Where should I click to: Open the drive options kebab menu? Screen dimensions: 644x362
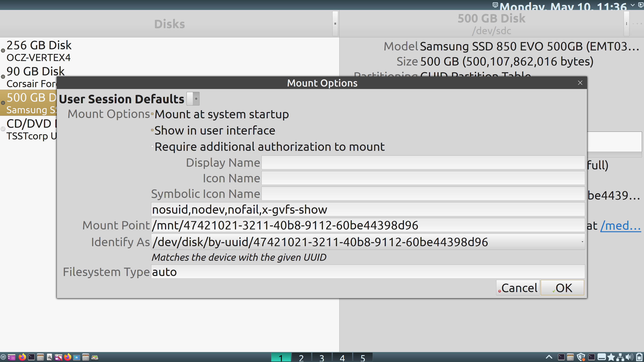[x=627, y=24]
